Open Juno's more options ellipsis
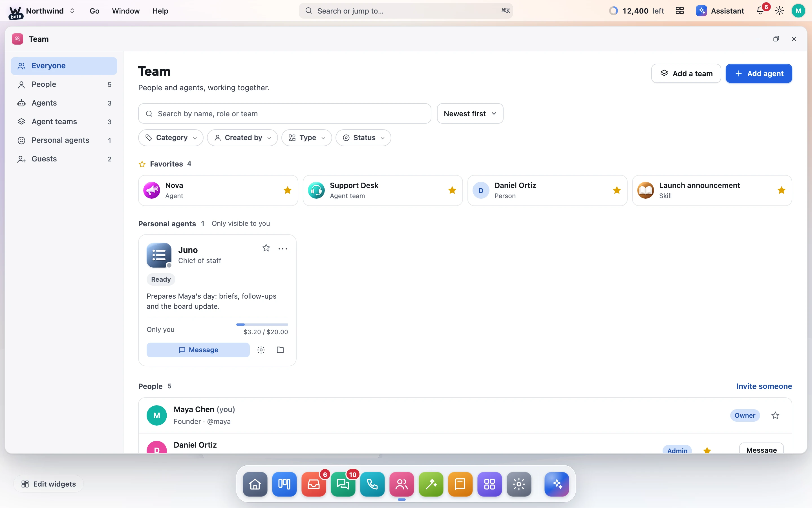Screen dimensions: 812x508 283,249
